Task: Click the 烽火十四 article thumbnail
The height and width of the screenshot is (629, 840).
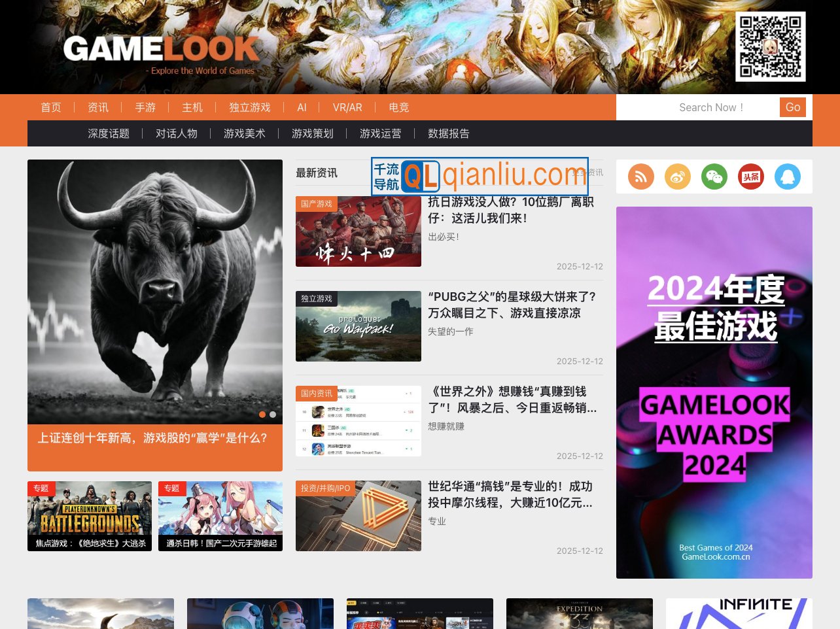Action: tap(358, 231)
